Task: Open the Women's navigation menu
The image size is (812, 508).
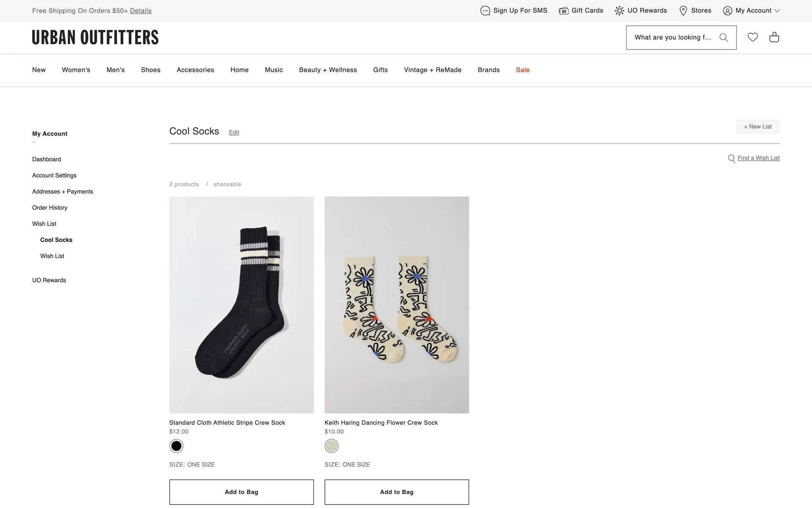Action: tap(76, 70)
